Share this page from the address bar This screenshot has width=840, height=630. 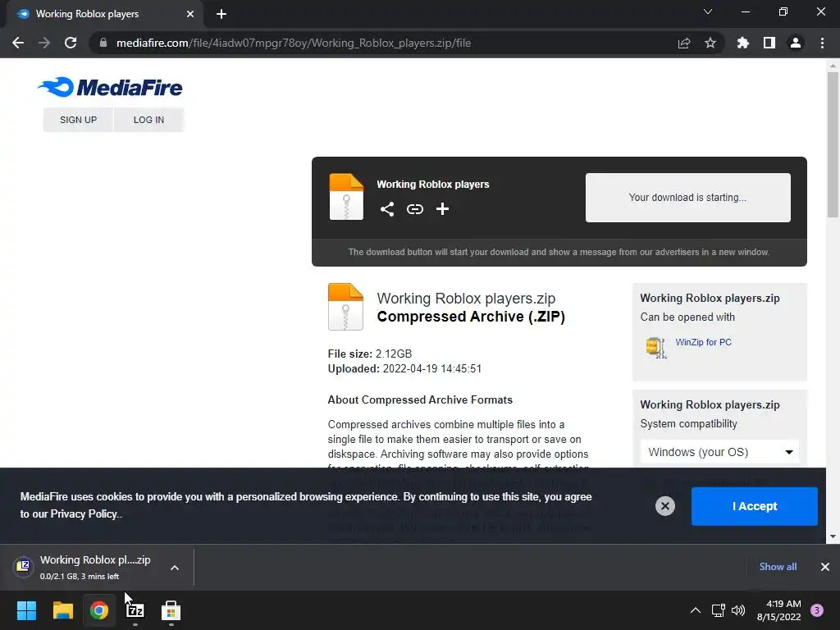coord(684,43)
